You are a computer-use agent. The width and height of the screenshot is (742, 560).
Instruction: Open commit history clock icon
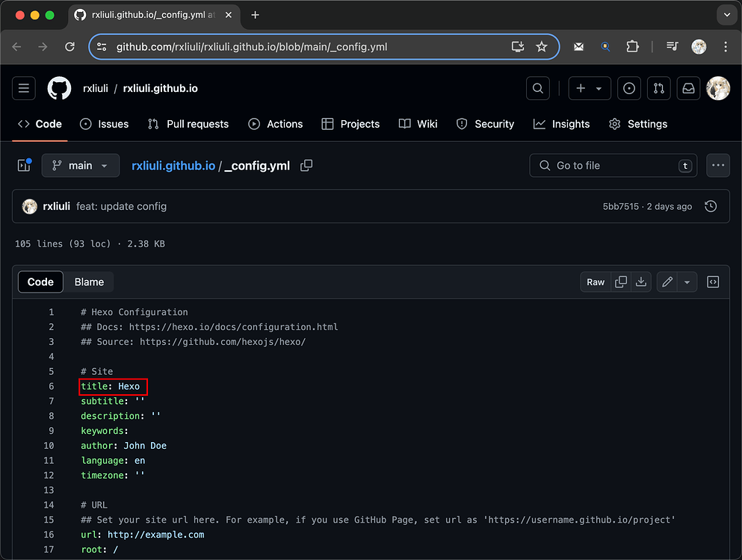[711, 206]
